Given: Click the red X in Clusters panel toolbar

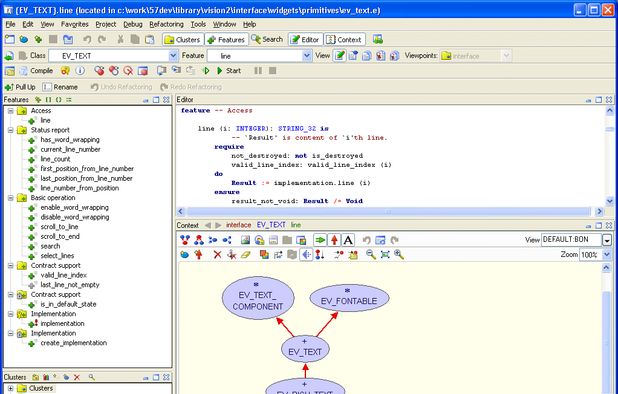Looking at the screenshot, I should coord(77,377).
